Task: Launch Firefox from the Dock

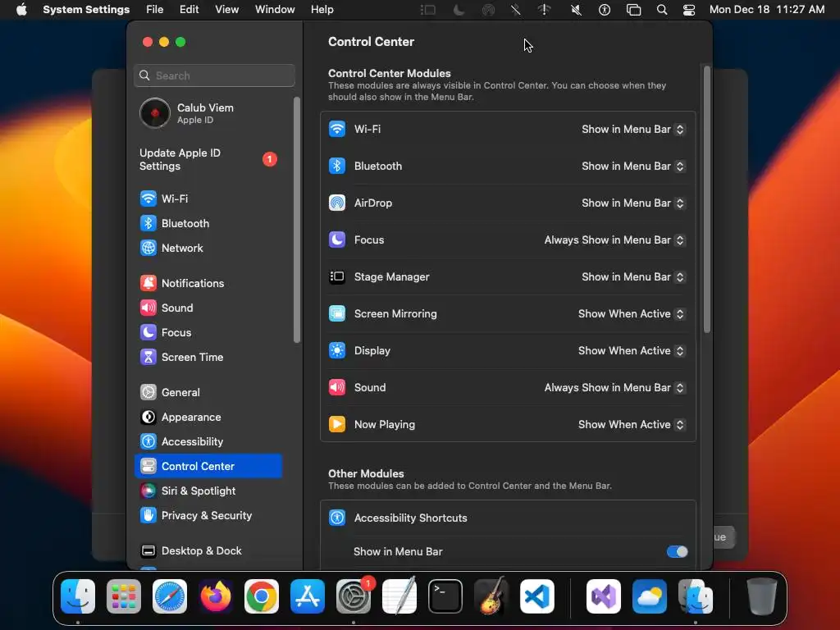Action: (x=216, y=596)
